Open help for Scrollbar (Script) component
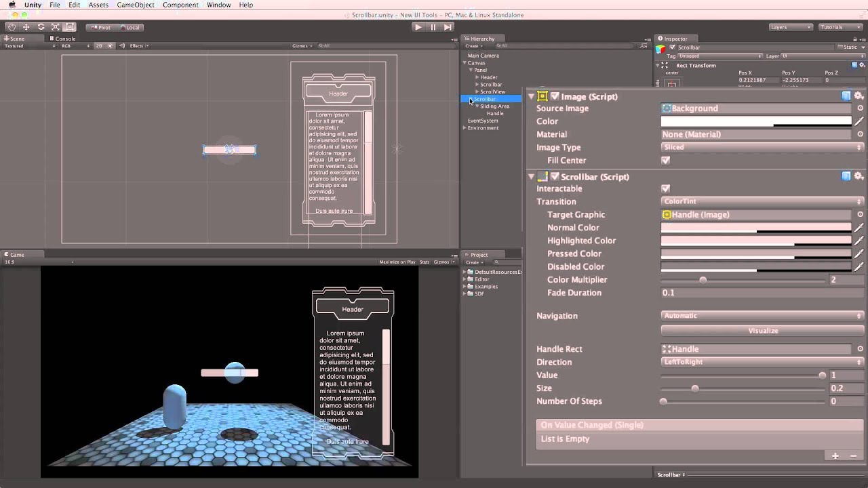The height and width of the screenshot is (488, 868). pos(846,176)
